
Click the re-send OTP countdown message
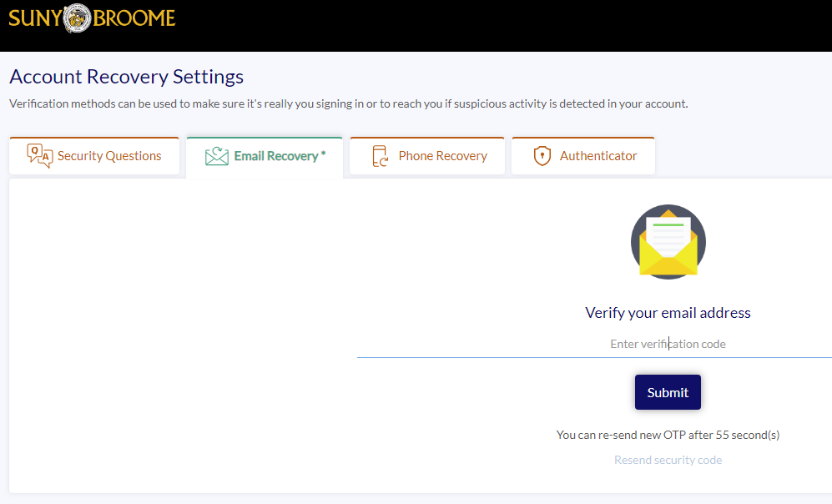pyautogui.click(x=668, y=435)
